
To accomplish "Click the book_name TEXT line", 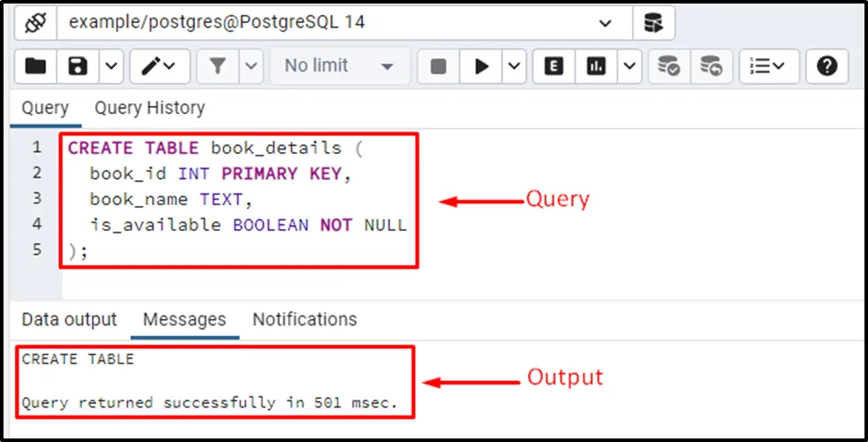I will [x=171, y=199].
